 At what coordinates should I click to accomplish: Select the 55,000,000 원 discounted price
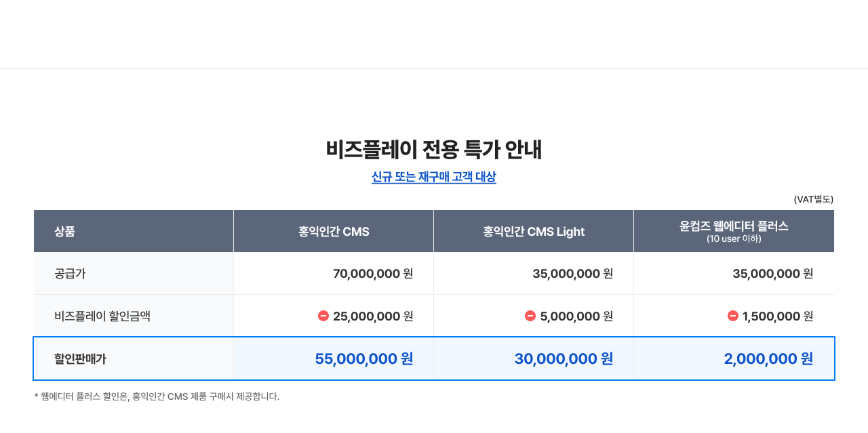pos(364,358)
